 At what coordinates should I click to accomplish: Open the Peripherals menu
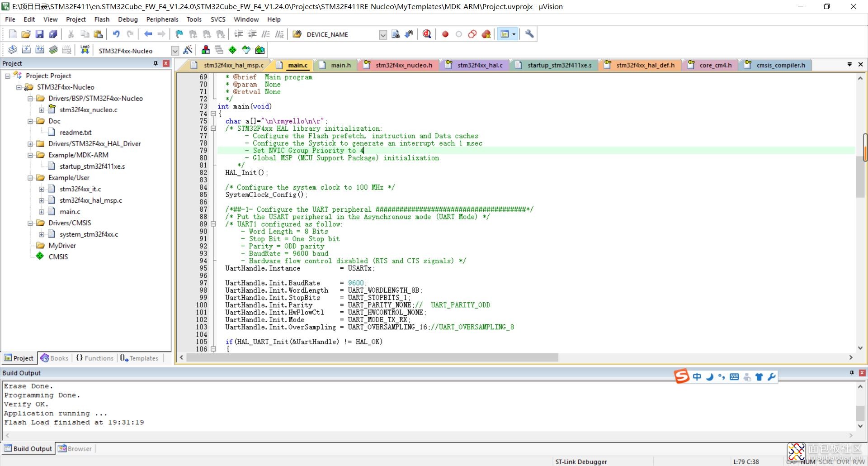click(162, 19)
